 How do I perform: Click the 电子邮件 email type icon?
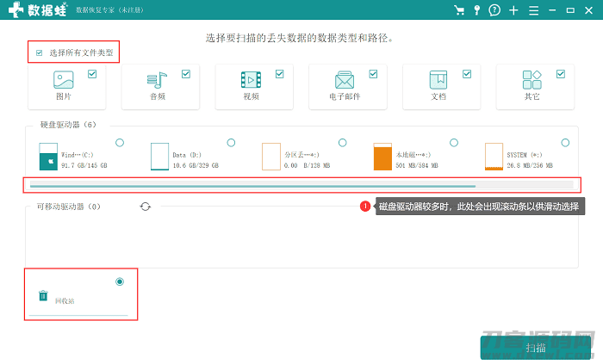pyautogui.click(x=345, y=80)
